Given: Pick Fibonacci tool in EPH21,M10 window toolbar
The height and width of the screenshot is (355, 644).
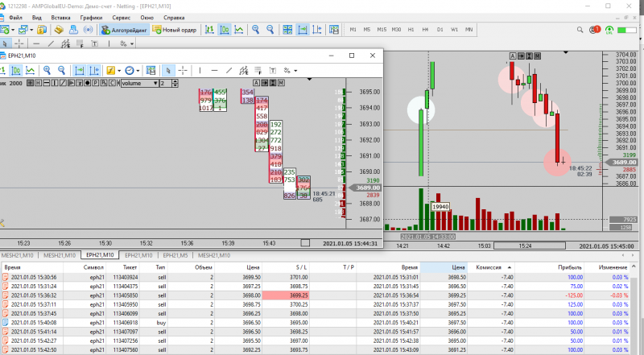Looking at the screenshot, I should (x=258, y=70).
